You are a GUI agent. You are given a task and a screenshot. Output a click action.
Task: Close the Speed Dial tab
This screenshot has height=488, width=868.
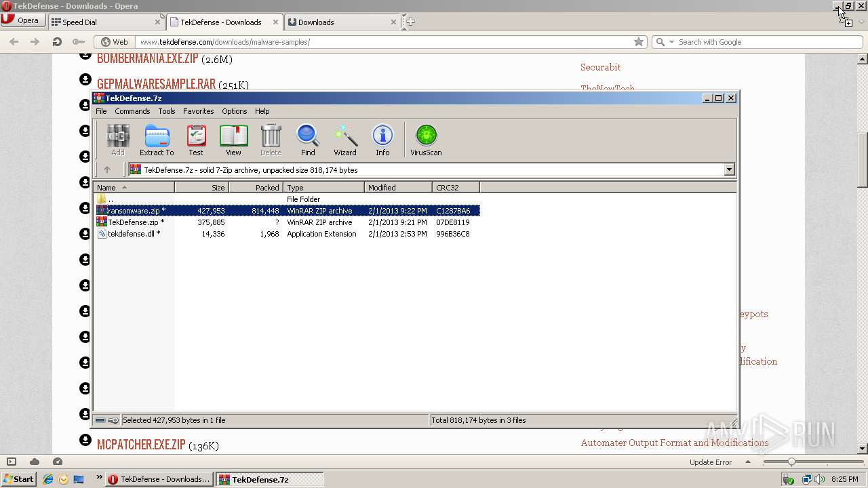157,22
